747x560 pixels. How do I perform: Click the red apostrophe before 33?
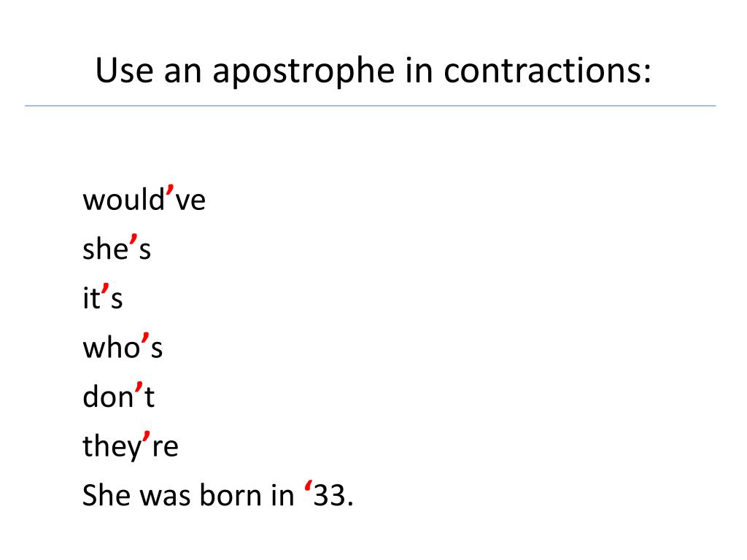[x=309, y=486]
